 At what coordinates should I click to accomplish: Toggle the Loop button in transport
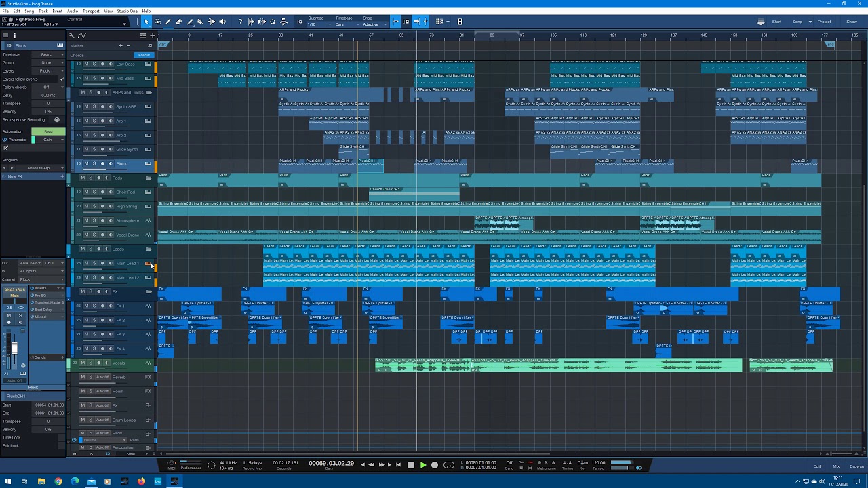[x=448, y=465]
